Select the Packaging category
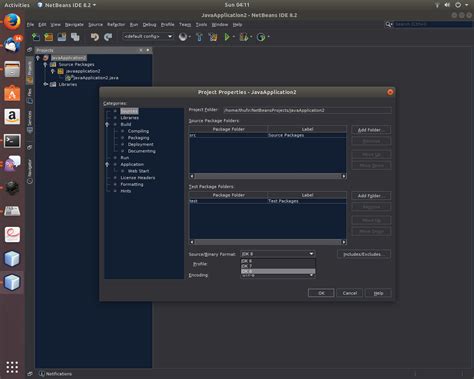The width and height of the screenshot is (474, 379). pyautogui.click(x=139, y=138)
